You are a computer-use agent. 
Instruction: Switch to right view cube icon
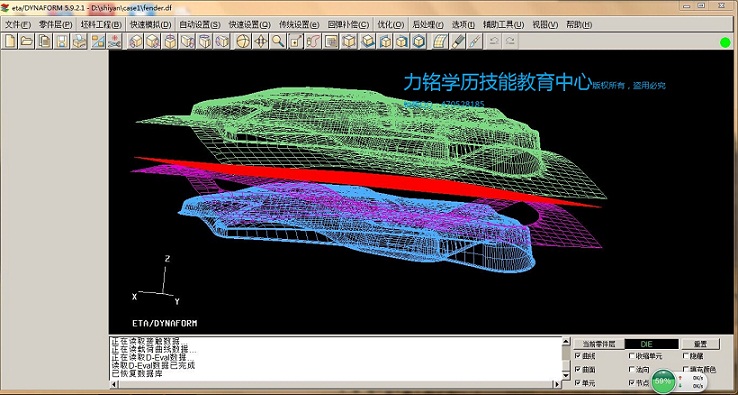(385, 41)
